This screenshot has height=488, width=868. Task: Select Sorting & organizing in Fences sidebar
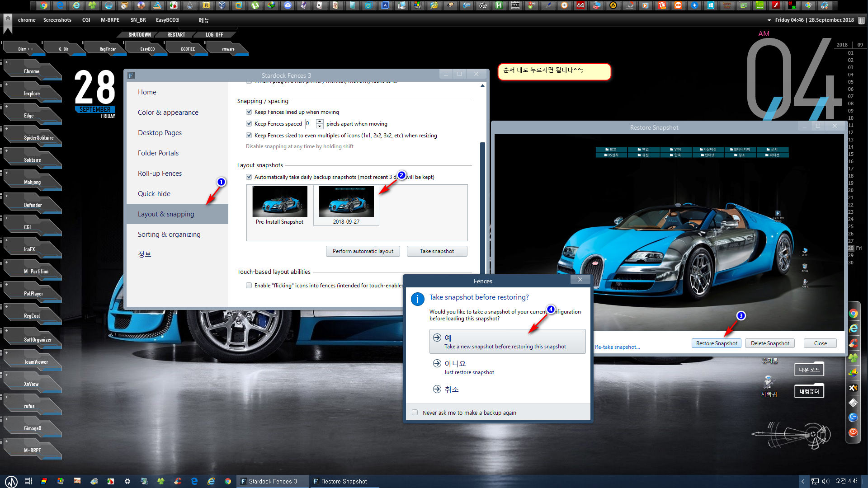(x=177, y=234)
